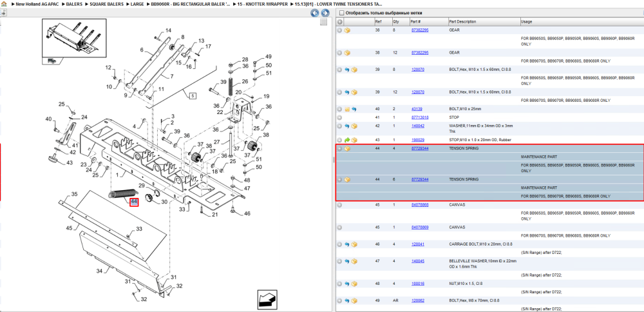Click box icon for CARRIAGE BOLT ref 46
644x312 pixels.
tap(354, 244)
